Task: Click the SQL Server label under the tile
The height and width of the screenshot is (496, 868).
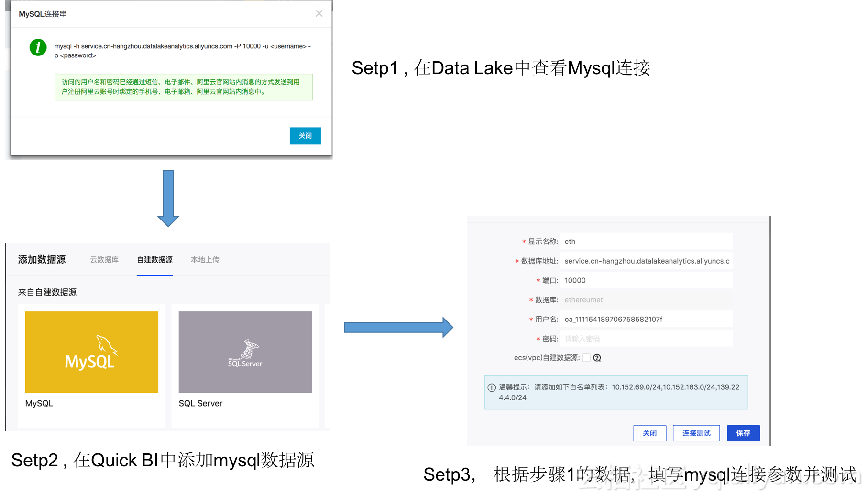Action: point(200,403)
